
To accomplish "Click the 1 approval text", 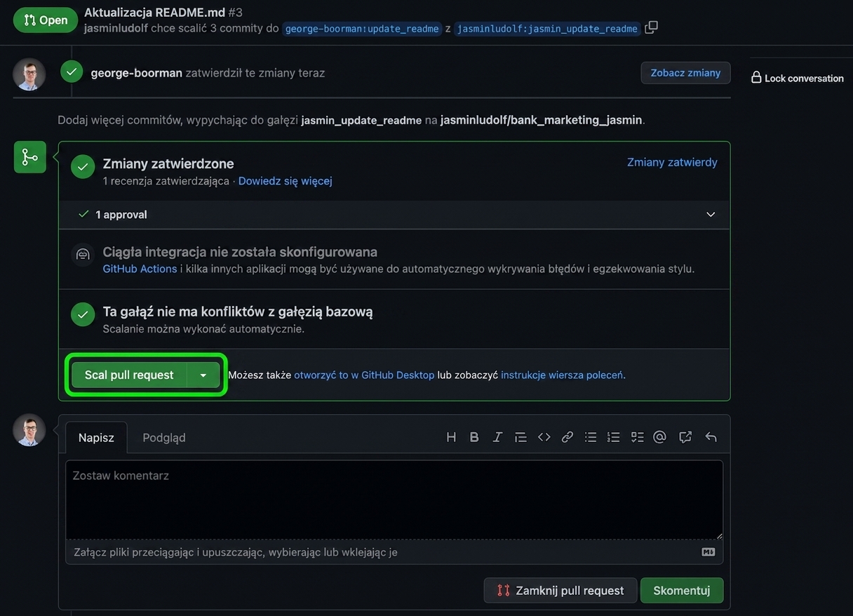I will tap(121, 215).
